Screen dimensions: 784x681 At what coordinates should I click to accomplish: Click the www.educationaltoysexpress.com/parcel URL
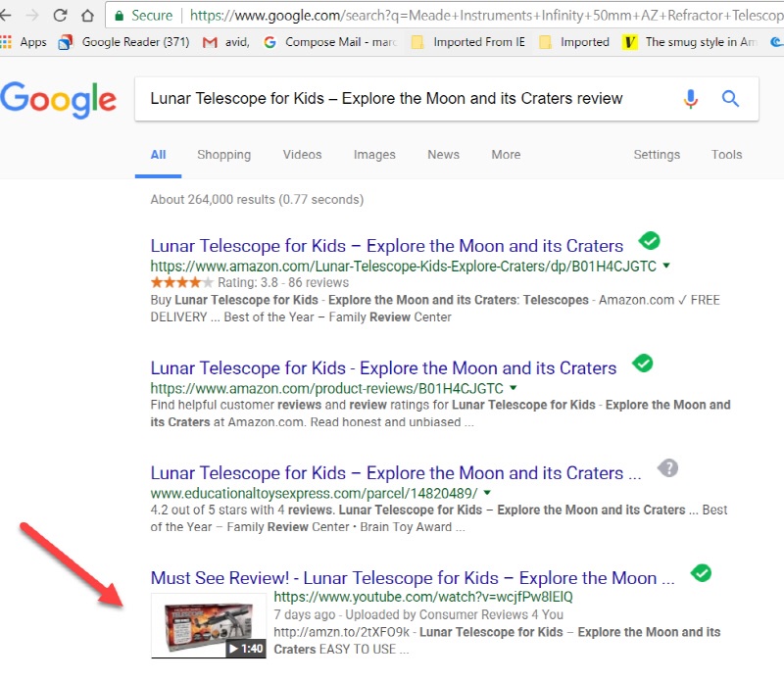pyautogui.click(x=314, y=493)
